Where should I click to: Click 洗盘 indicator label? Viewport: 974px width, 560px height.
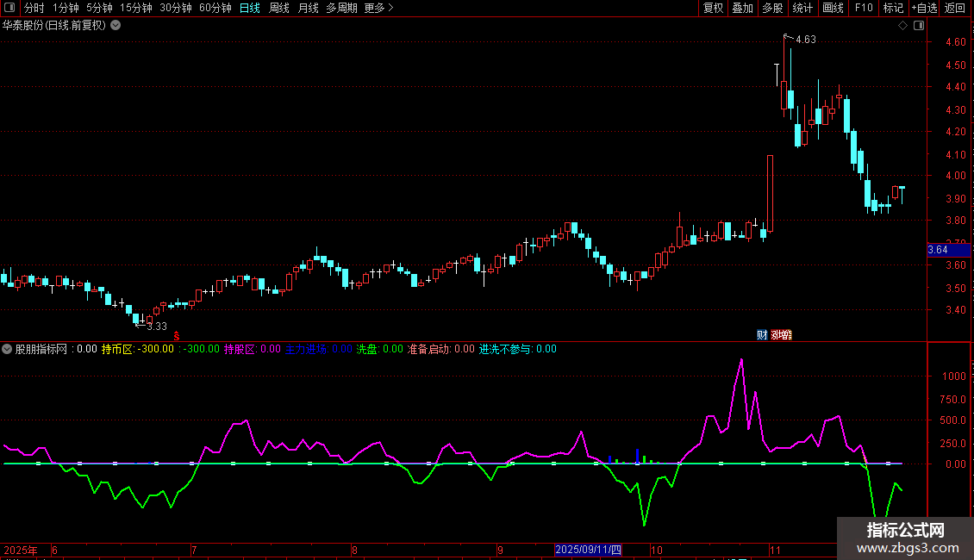(379, 349)
